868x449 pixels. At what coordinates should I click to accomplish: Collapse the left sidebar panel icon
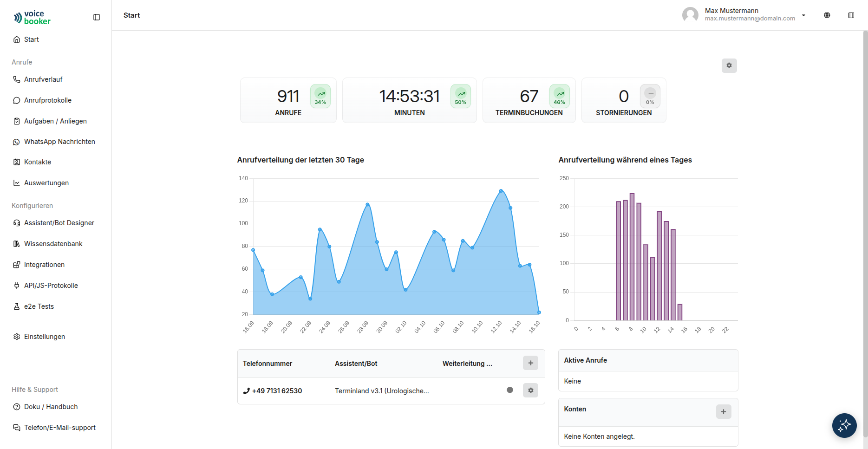(97, 17)
